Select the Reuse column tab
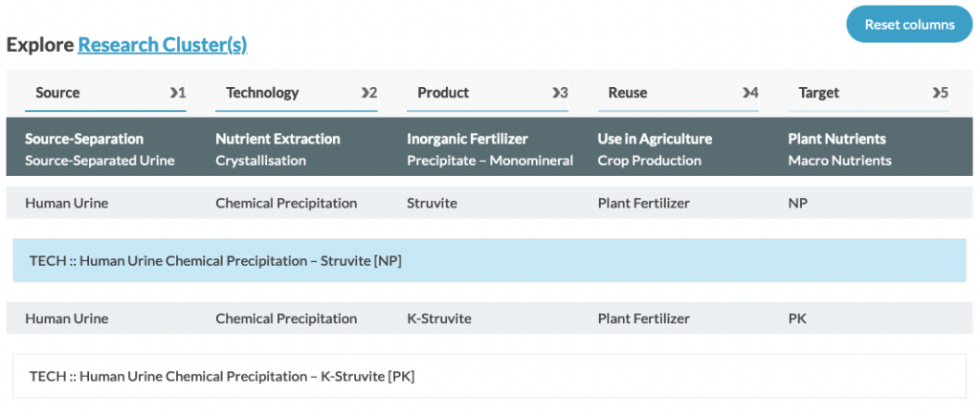The image size is (980, 414). point(679,93)
